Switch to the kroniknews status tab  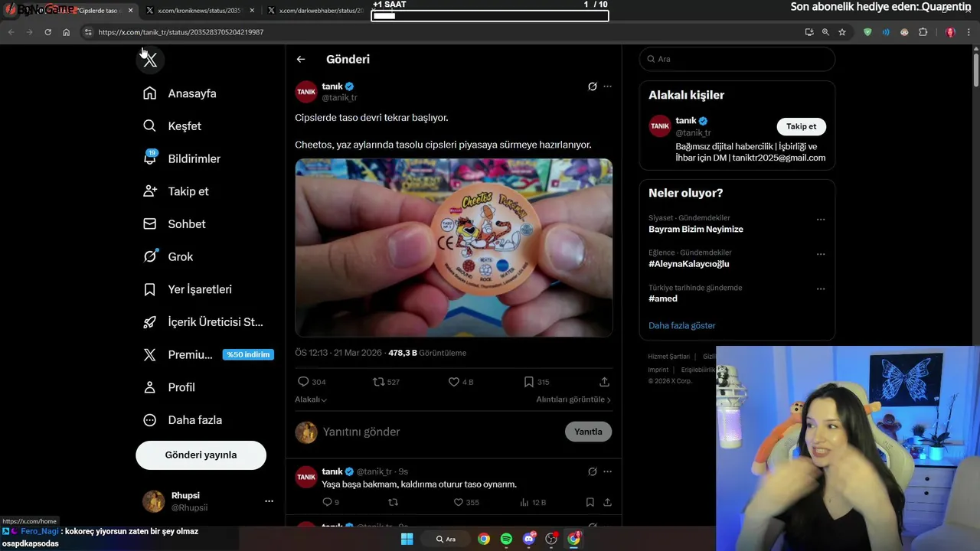coord(194,11)
